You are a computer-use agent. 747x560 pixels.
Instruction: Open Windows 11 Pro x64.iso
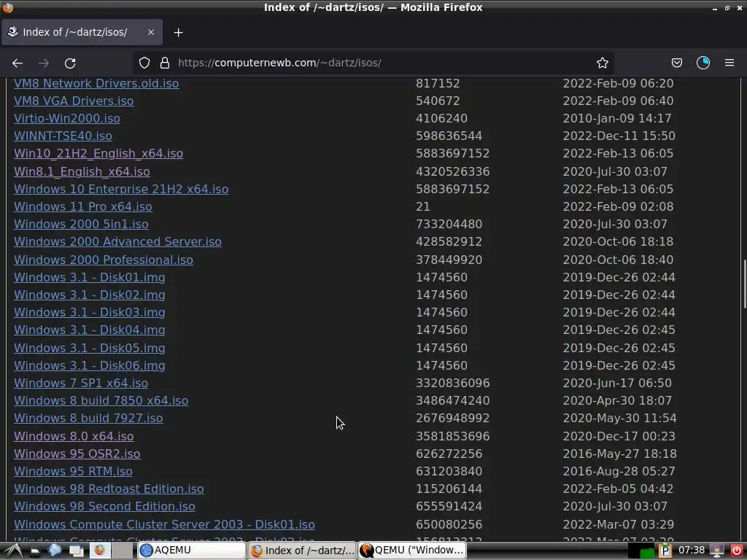tap(83, 206)
